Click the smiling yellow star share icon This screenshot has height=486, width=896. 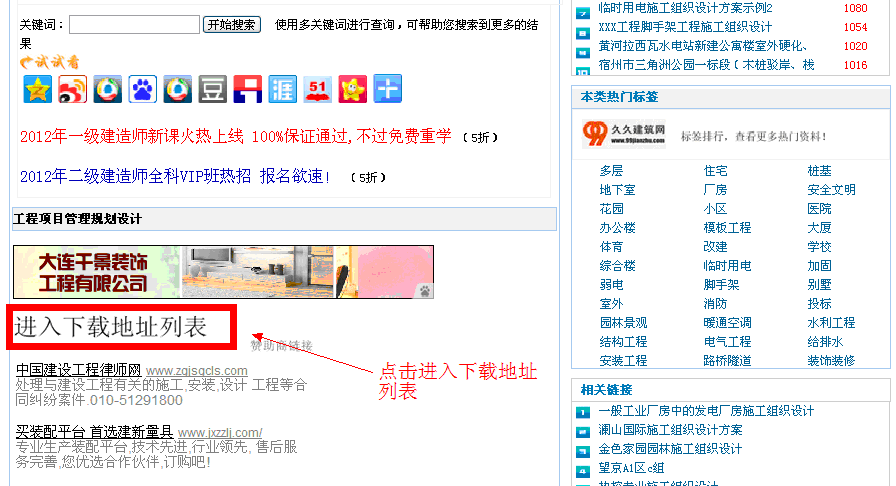pos(353,89)
